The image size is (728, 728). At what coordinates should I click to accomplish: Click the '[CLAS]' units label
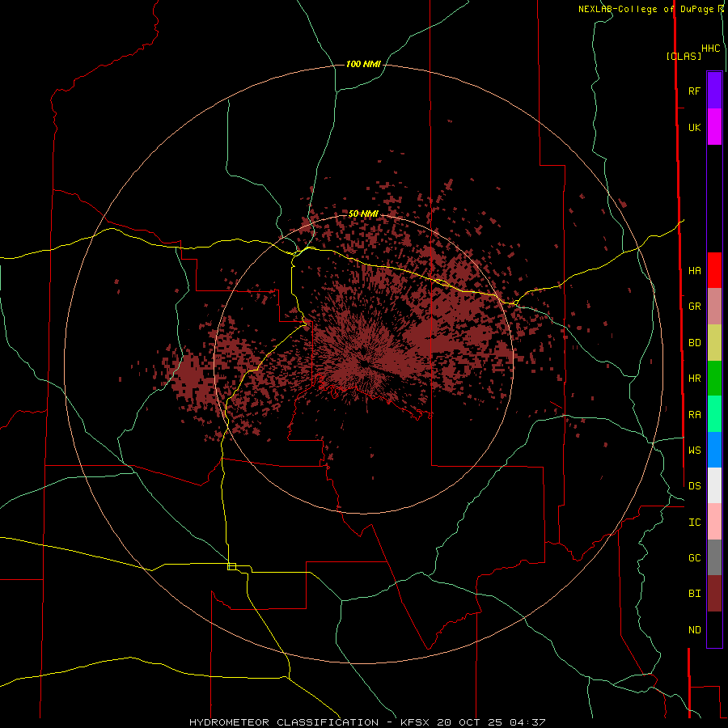[684, 56]
